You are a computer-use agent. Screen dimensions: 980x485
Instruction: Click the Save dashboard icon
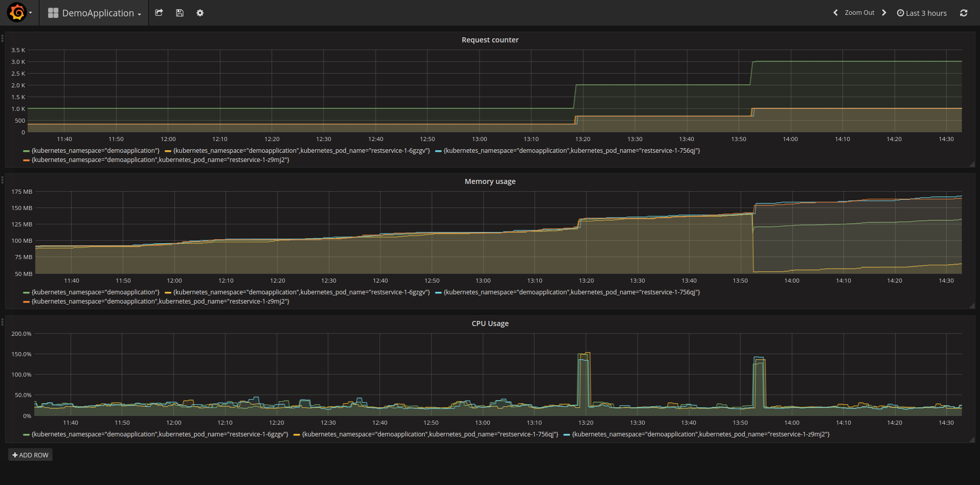coord(179,13)
